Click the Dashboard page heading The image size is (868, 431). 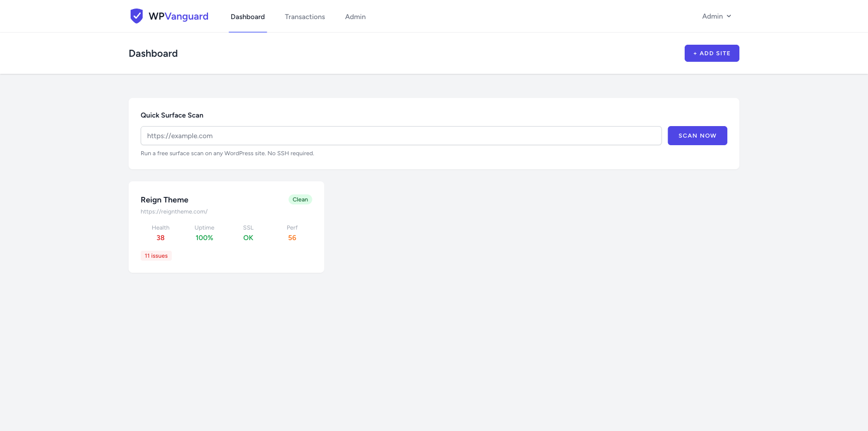click(153, 53)
